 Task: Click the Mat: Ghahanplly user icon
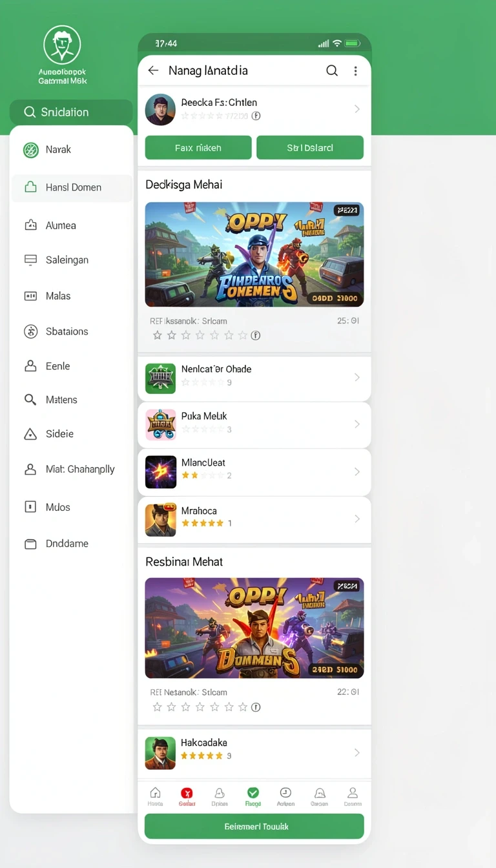click(30, 470)
